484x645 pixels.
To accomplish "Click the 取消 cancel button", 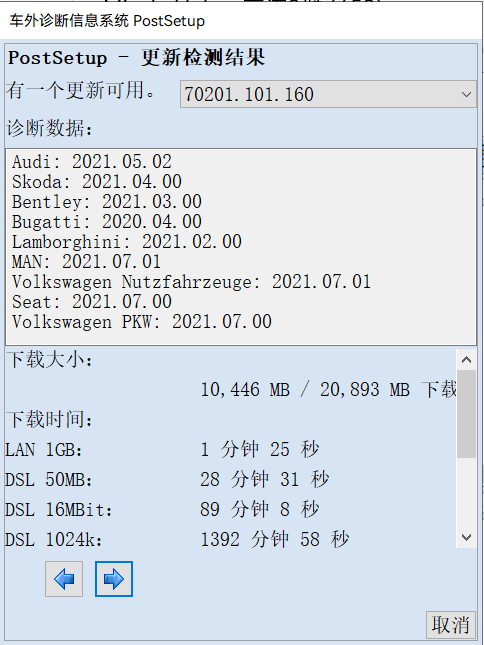I will pos(451,625).
